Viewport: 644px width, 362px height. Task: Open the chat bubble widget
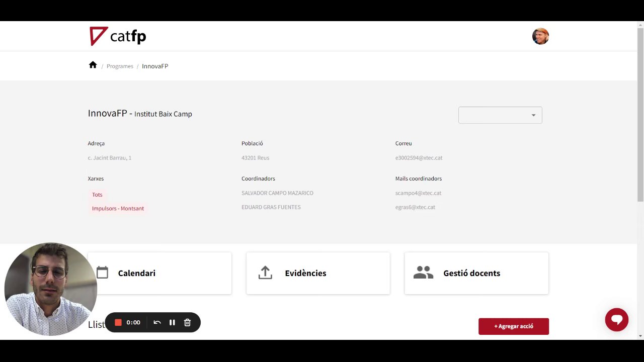pyautogui.click(x=617, y=319)
